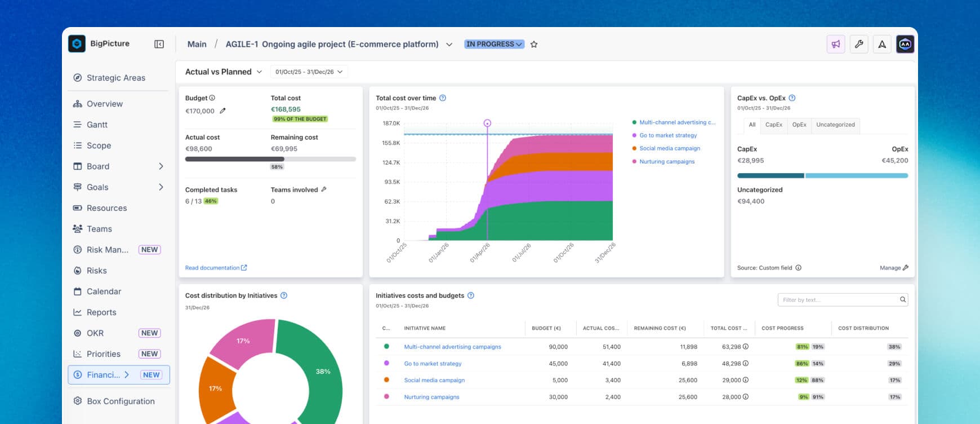
Task: Click the Filter by text input
Action: point(843,299)
